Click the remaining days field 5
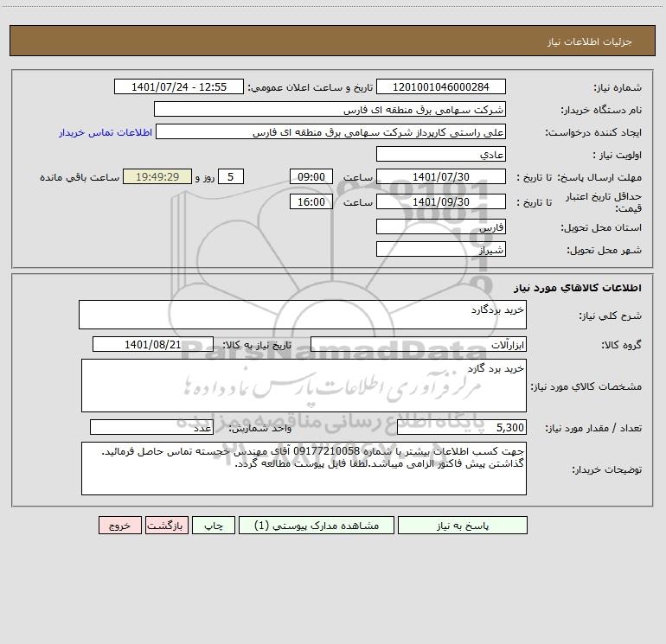 pos(231,176)
